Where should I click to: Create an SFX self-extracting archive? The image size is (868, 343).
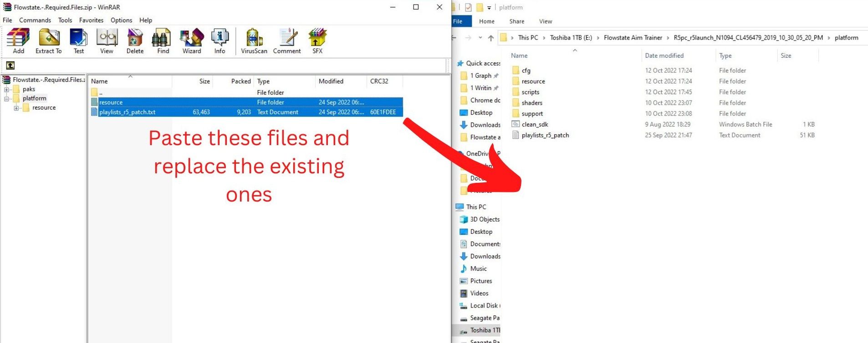click(317, 41)
